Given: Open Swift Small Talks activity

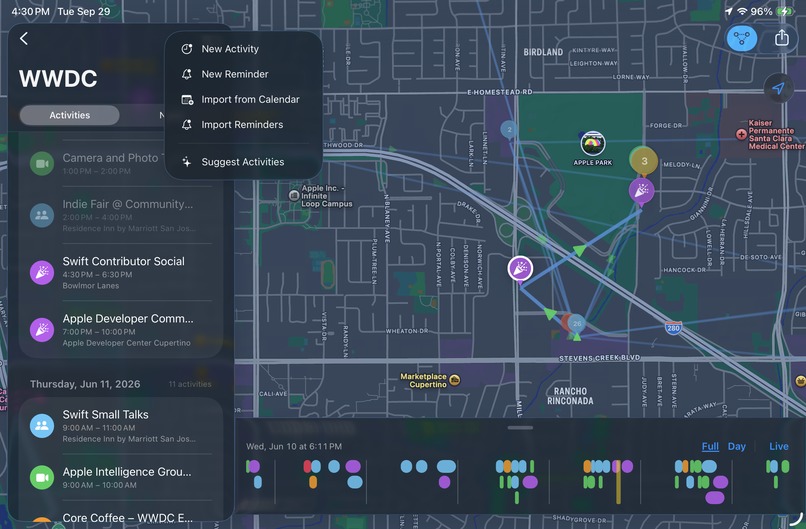Looking at the screenshot, I should pos(120,426).
